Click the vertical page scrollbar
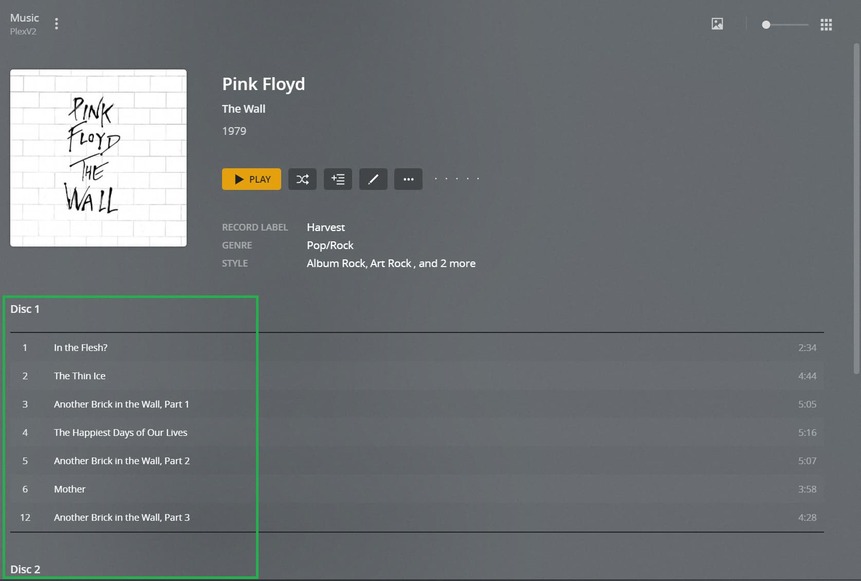Screen dimensions: 861x581 pyautogui.click(x=856, y=209)
